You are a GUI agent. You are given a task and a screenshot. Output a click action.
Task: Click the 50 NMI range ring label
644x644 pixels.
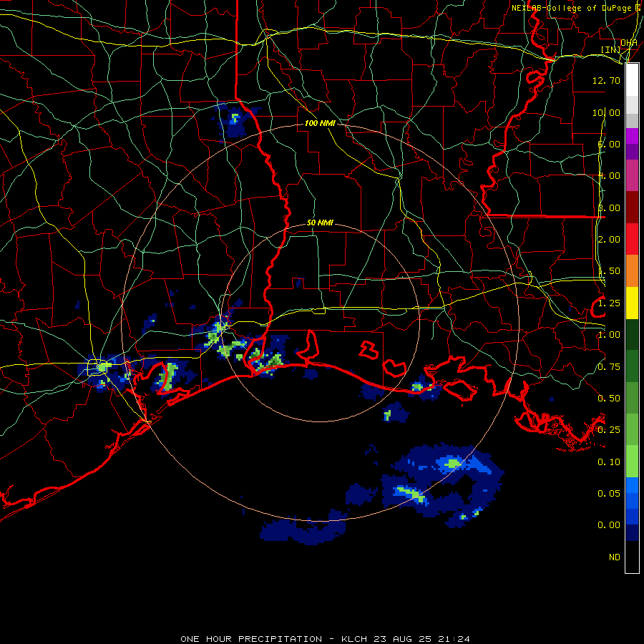pyautogui.click(x=320, y=223)
